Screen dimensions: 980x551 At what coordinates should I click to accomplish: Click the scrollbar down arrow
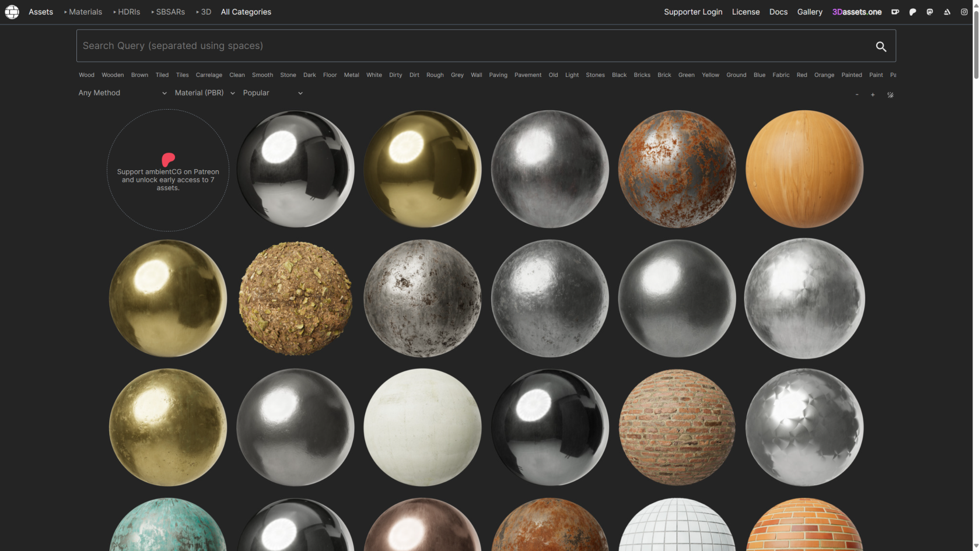pos(976,547)
